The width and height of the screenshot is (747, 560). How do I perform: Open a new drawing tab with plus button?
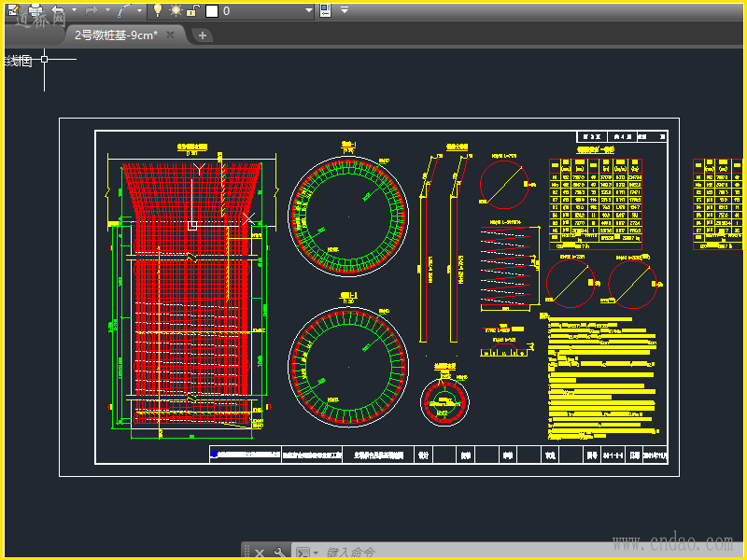[x=203, y=35]
